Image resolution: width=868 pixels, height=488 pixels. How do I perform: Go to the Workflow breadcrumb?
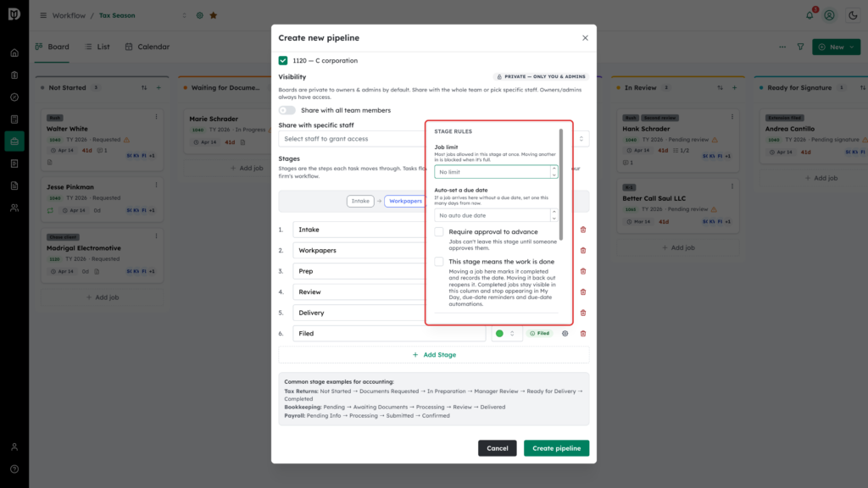click(69, 15)
